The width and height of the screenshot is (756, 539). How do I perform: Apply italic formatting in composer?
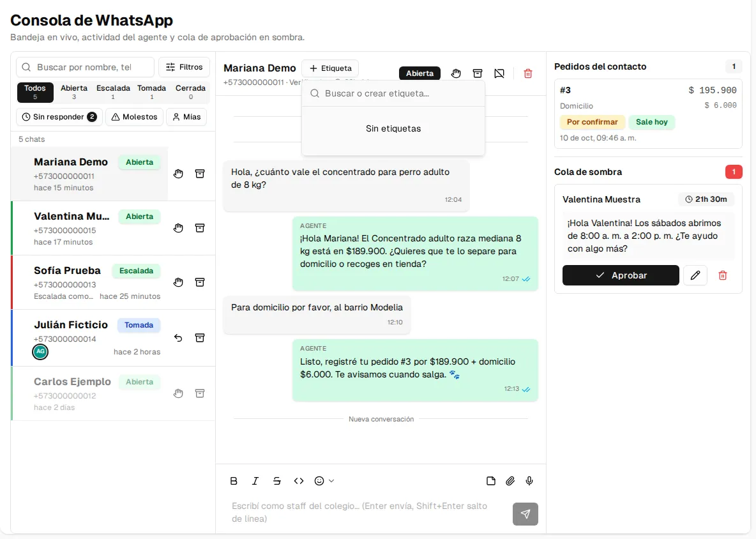point(255,481)
